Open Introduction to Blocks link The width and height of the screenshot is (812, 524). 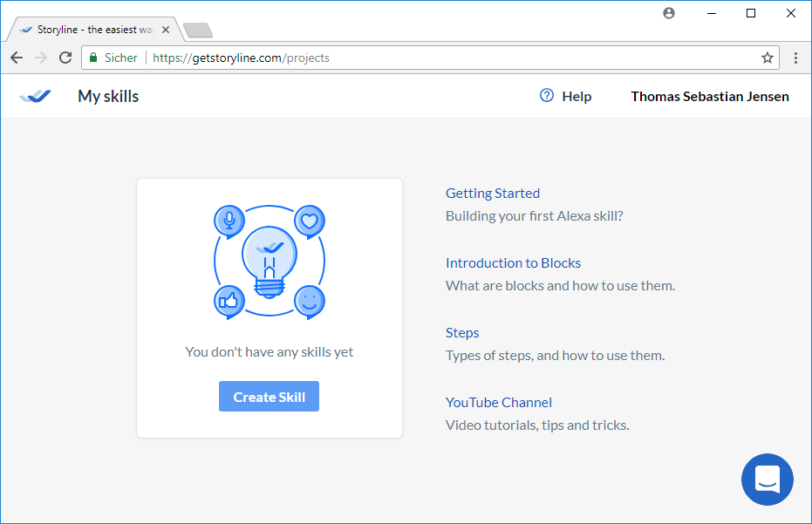(x=513, y=263)
